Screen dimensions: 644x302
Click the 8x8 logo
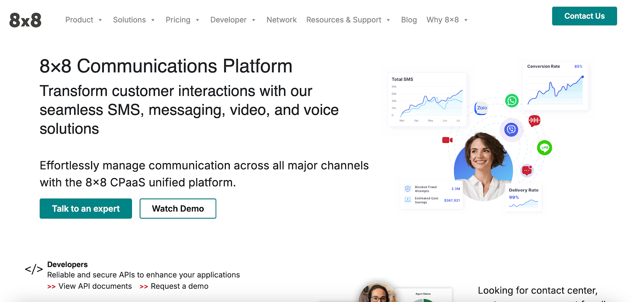(x=25, y=20)
